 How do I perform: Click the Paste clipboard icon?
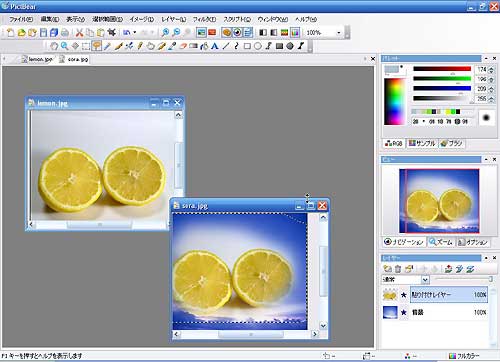coord(101,33)
